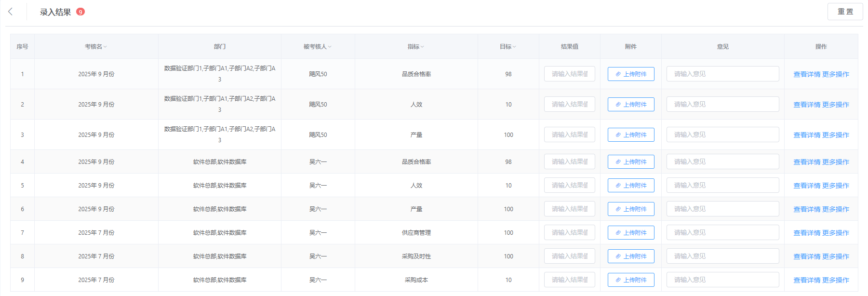Open the 指标 column filter dropdown
This screenshot has width=868, height=296.
[422, 47]
